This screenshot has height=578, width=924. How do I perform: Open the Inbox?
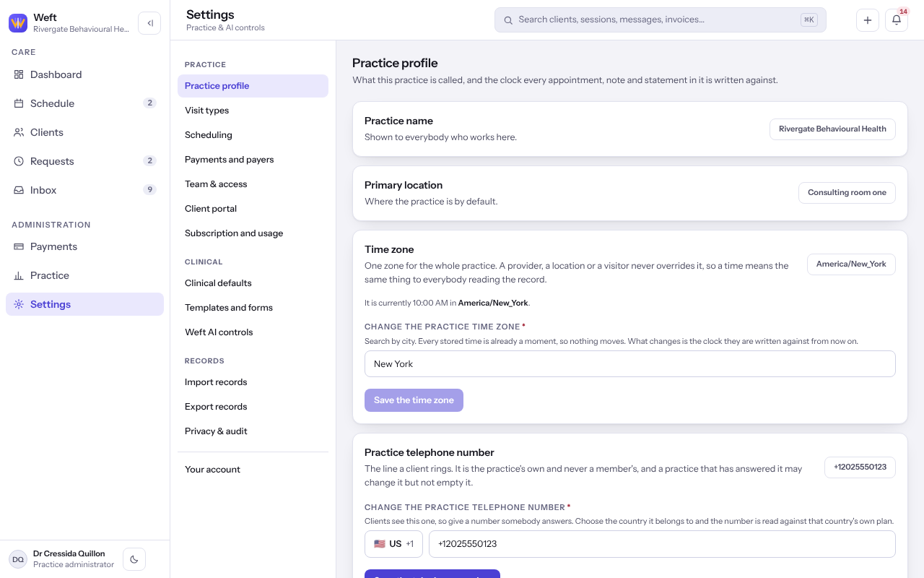pyautogui.click(x=85, y=190)
